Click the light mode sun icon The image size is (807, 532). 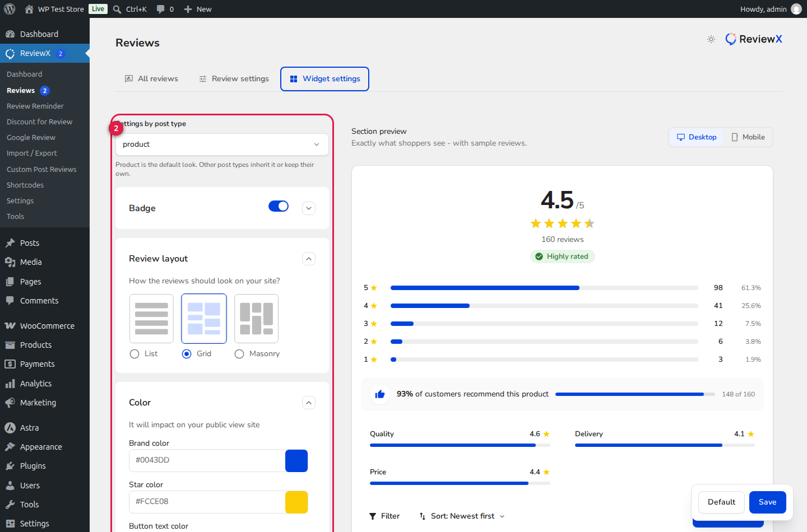(711, 39)
